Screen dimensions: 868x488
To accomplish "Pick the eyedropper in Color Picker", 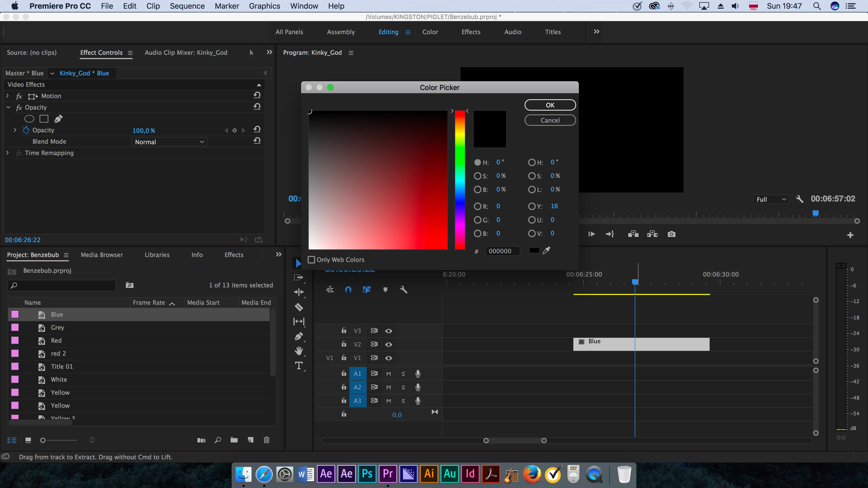I will click(x=546, y=250).
